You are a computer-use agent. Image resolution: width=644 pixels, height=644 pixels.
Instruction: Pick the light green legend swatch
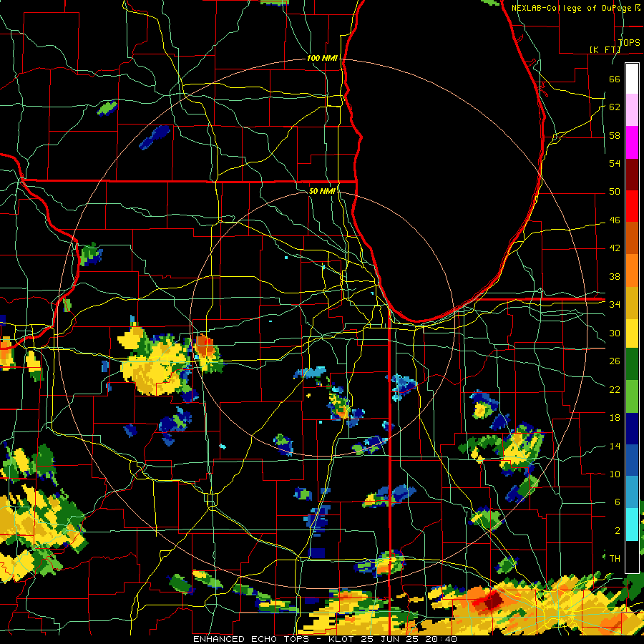(632, 396)
